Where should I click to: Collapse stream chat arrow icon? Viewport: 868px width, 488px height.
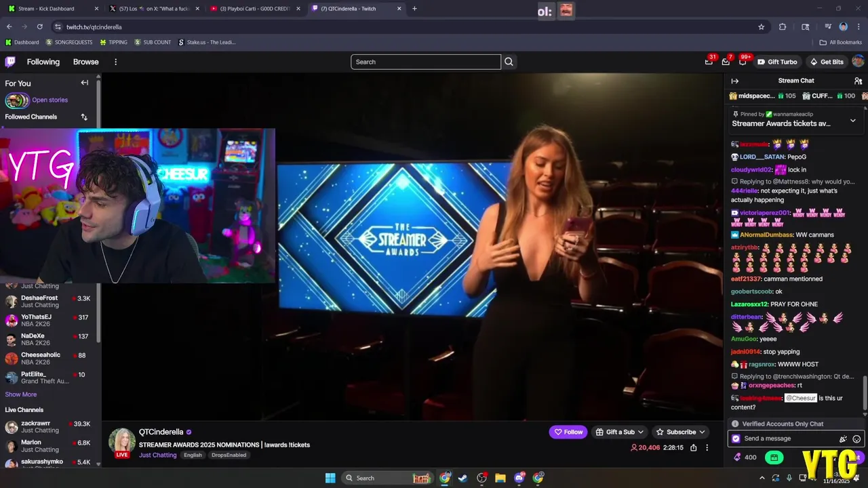coord(734,81)
